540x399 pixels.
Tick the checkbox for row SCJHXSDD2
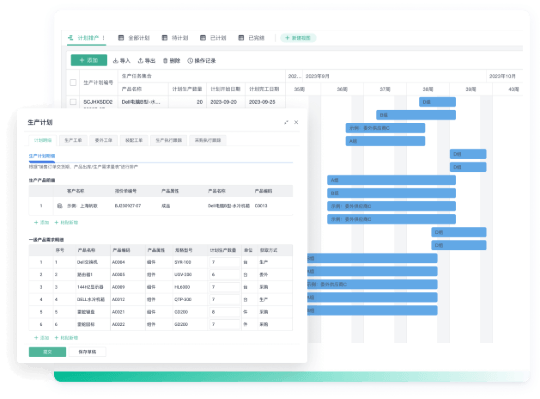[73, 102]
